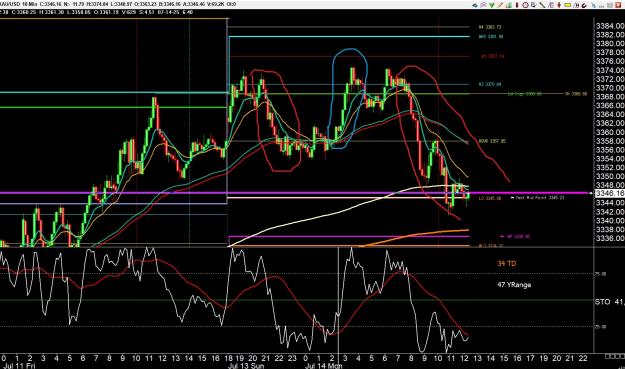Screen dimensions: 625x369
Task: Click the green down-arrow toolbar icon
Action: 491,5
